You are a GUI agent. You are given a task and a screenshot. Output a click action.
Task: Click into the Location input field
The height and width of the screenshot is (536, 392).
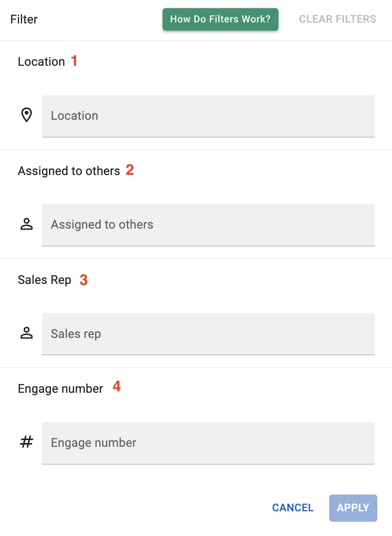(x=208, y=116)
